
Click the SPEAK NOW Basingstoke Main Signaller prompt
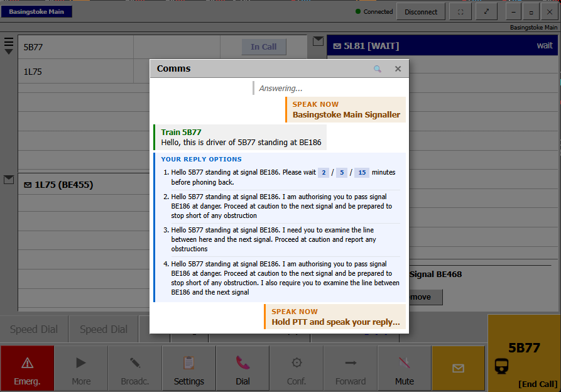pyautogui.click(x=346, y=110)
